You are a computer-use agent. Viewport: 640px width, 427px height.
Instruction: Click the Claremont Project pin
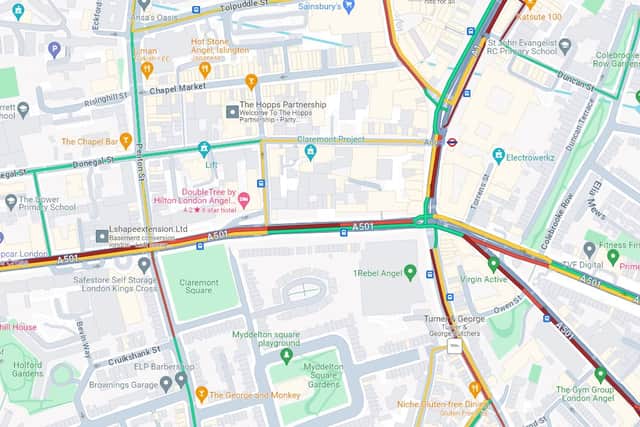311,153
